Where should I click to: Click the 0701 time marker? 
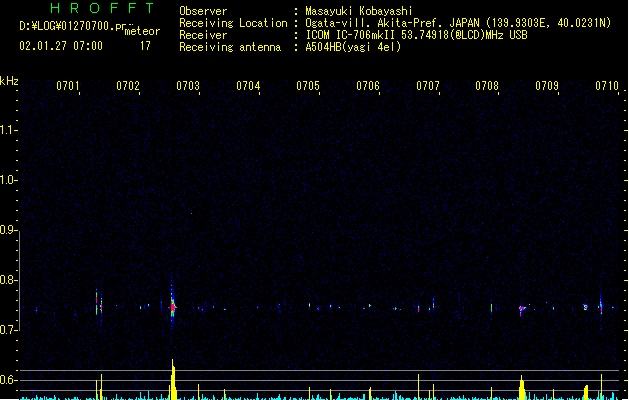pyautogui.click(x=67, y=86)
